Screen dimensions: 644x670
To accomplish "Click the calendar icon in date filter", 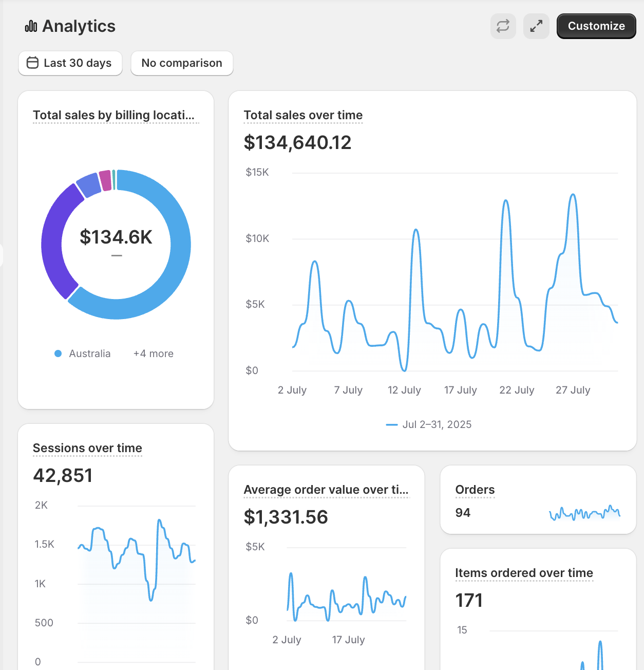I will coord(32,63).
